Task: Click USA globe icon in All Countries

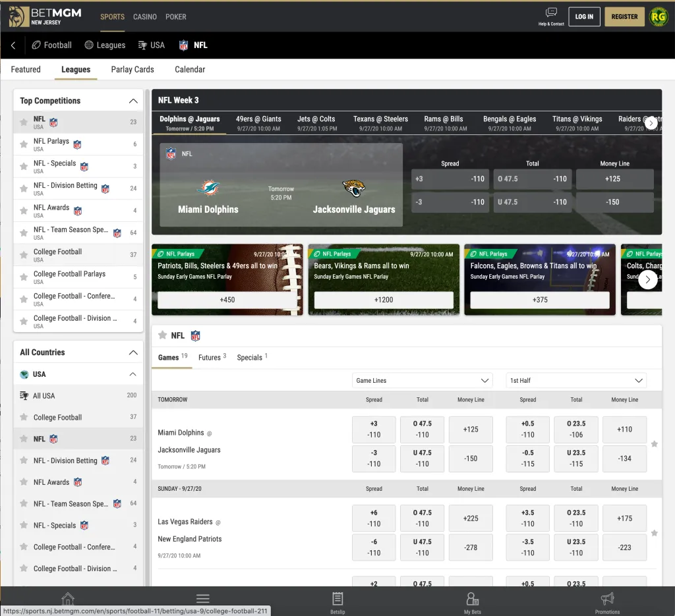Action: (24, 374)
